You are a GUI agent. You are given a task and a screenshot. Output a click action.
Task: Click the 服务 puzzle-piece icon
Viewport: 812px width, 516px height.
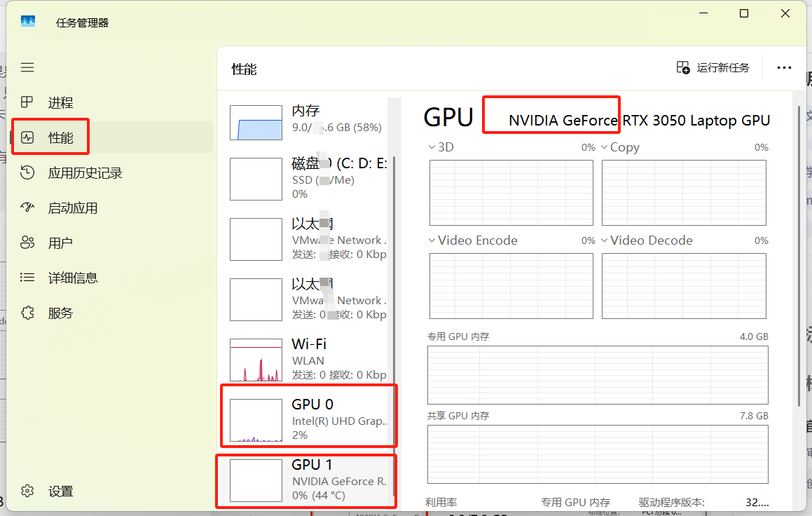click(x=27, y=313)
